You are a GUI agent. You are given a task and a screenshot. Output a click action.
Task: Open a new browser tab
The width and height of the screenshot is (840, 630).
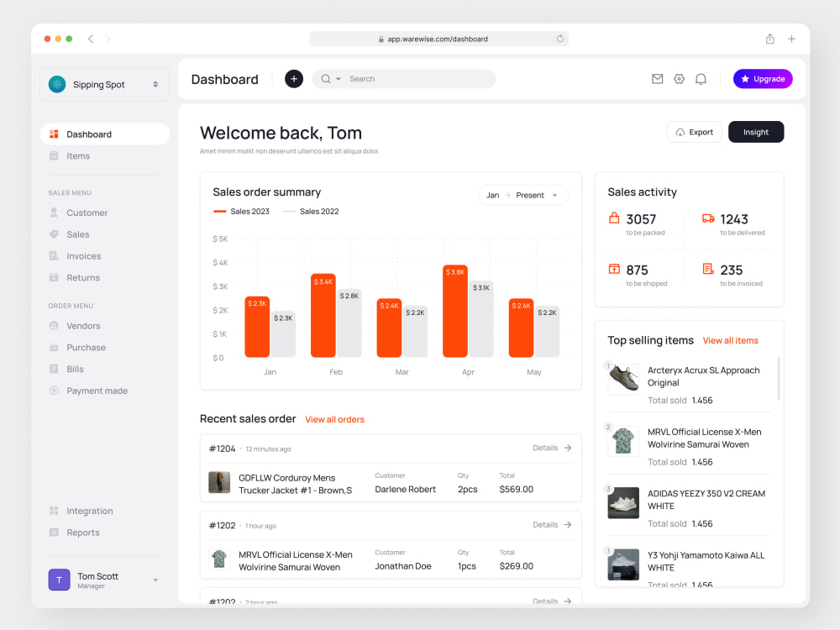791,39
